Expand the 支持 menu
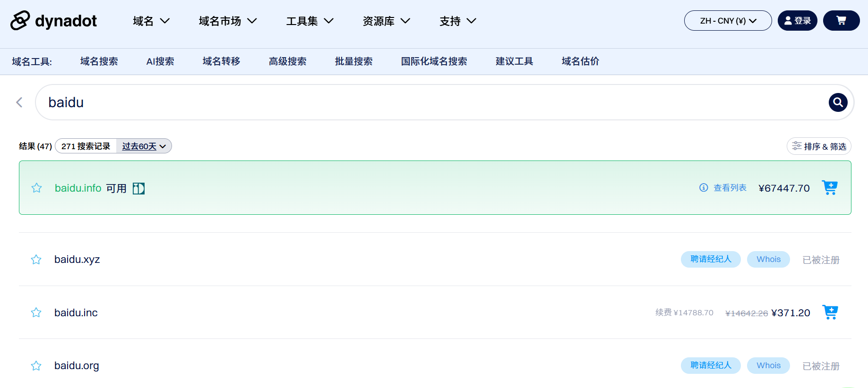 click(457, 21)
